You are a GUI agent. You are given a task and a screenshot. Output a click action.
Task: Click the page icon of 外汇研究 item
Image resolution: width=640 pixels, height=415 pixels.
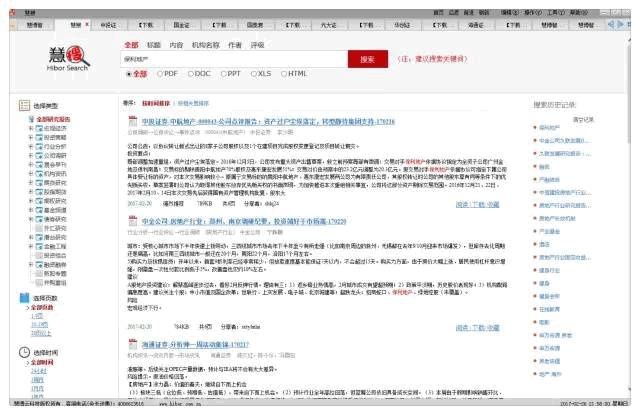pos(39,228)
